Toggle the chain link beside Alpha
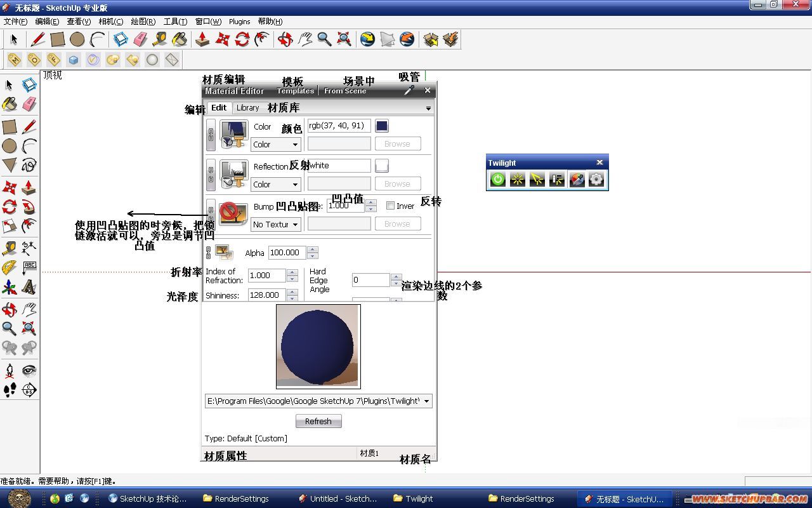 coord(208,252)
